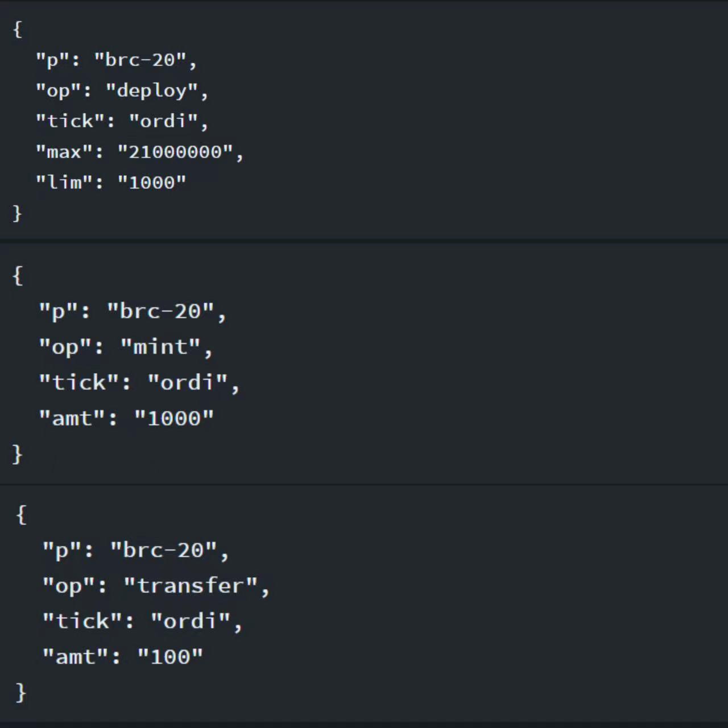This screenshot has height=728, width=728.
Task: Select "ordi" tick value in transfer block
Action: [x=191, y=621]
